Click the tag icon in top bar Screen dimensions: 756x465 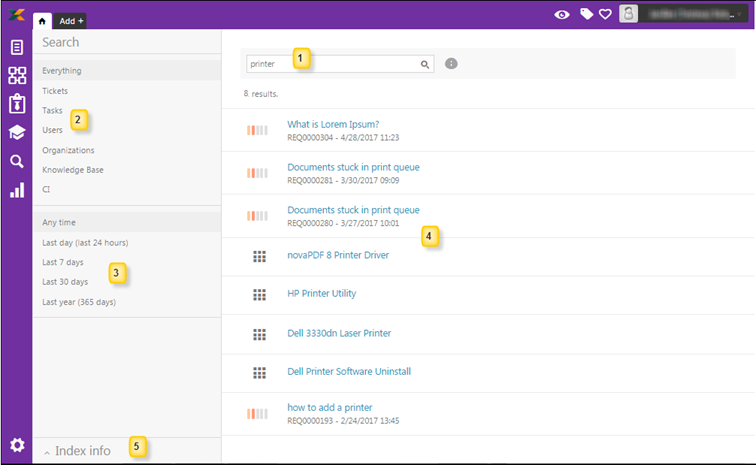pyautogui.click(x=587, y=15)
